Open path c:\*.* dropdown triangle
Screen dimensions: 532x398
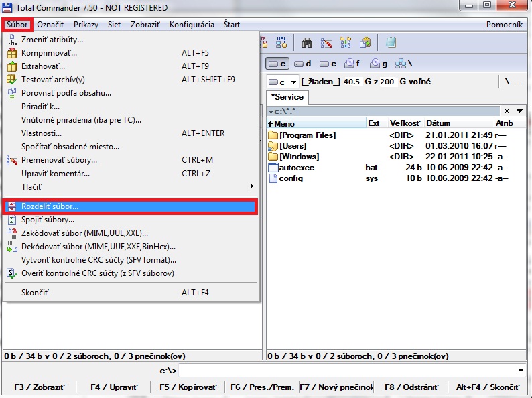[271, 111]
